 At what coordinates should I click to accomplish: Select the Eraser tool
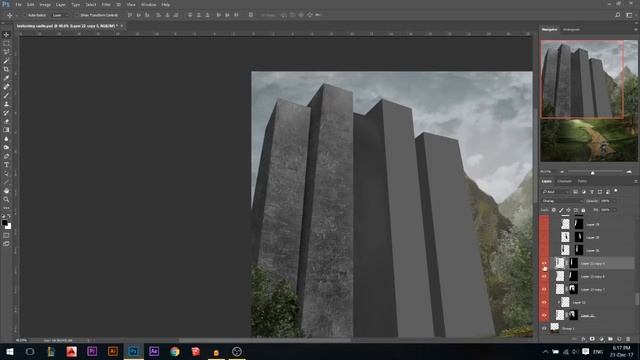pyautogui.click(x=6, y=121)
